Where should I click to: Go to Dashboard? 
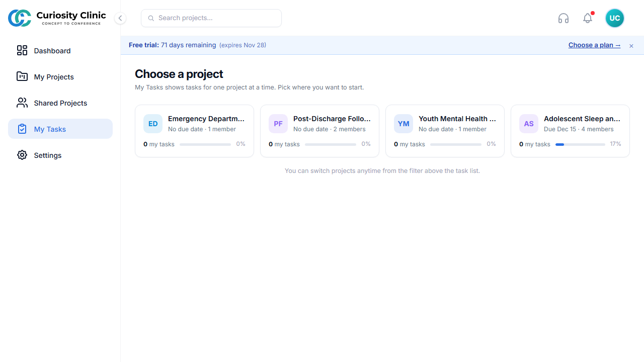pos(60,50)
